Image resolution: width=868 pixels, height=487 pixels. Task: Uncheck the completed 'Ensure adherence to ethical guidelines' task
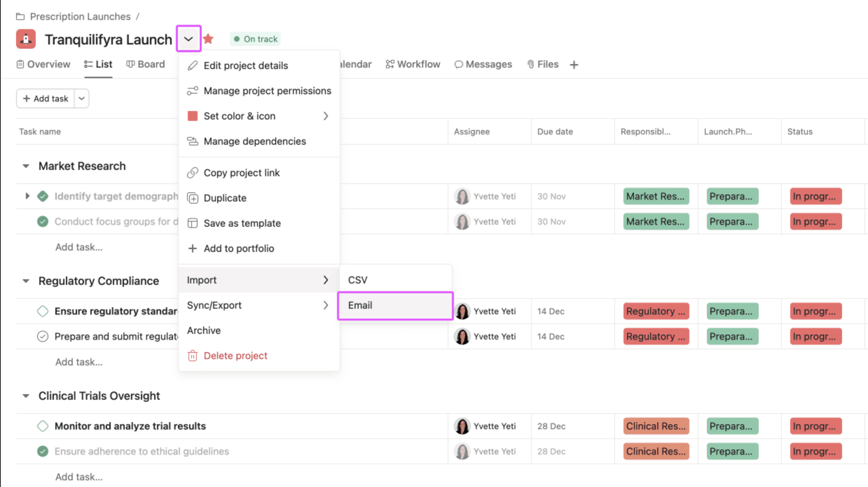(42, 451)
